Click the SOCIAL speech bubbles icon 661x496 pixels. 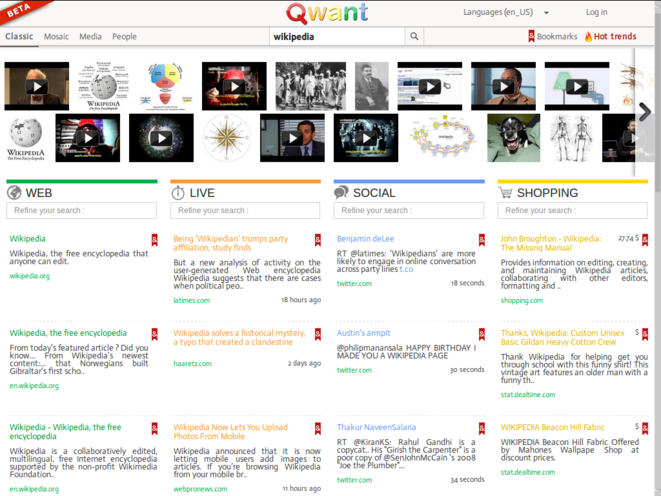click(x=341, y=192)
